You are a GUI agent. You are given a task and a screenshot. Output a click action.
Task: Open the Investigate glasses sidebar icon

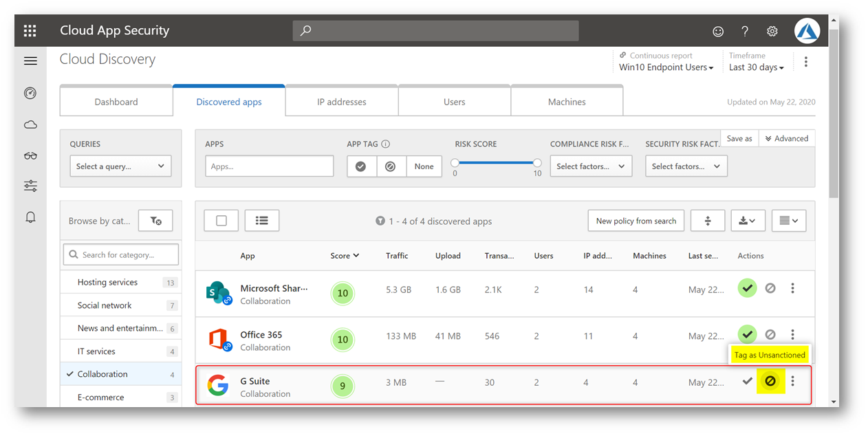coord(30,155)
